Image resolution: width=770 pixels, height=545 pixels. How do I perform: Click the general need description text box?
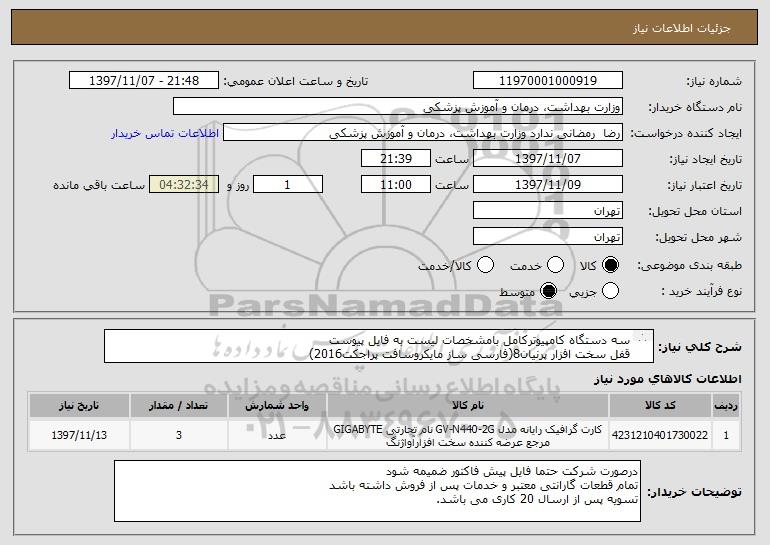point(379,346)
